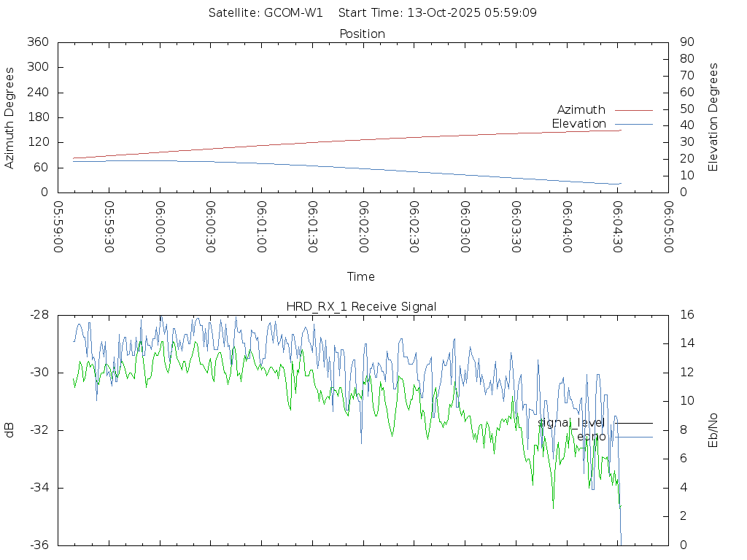Click the Elevation legend label
The width and height of the screenshot is (747, 560).
pyautogui.click(x=578, y=124)
